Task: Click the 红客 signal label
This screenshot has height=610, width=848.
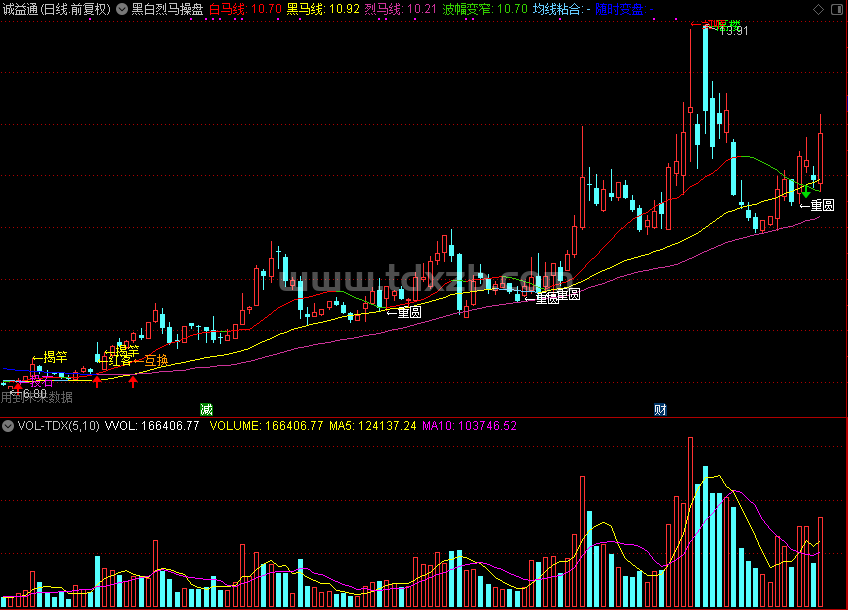Action: 120,361
